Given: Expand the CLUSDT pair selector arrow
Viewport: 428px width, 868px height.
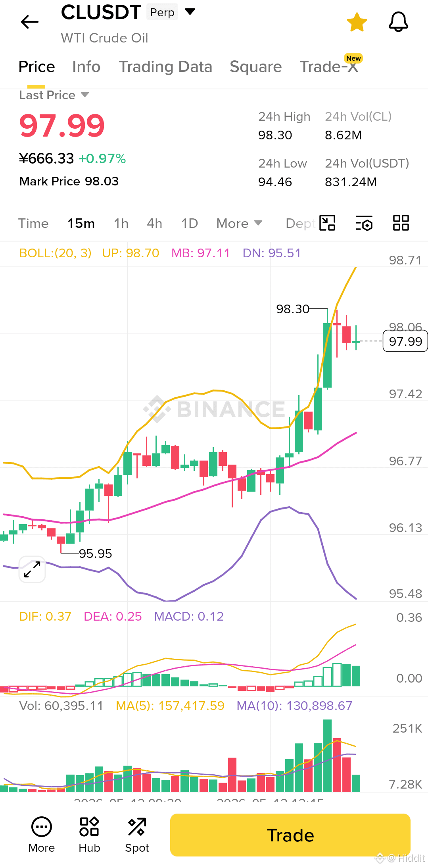Looking at the screenshot, I should point(190,12).
